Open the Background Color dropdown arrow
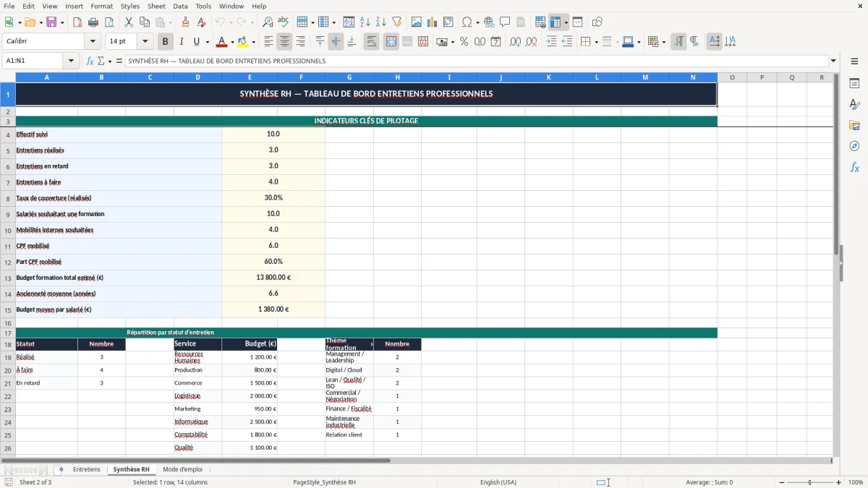 [253, 42]
